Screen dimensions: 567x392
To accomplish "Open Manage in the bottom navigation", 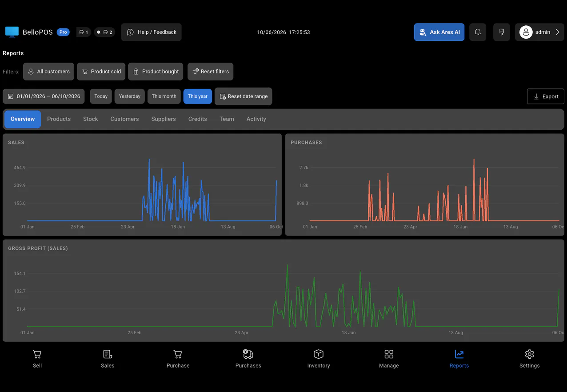I will [x=389, y=359].
